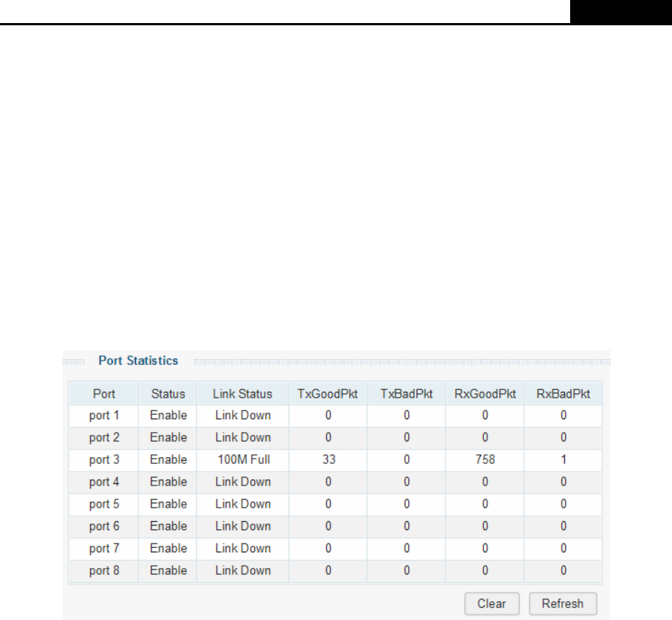Click 'Link Down' in port 2 row
The image size is (672, 620).
pos(243,437)
